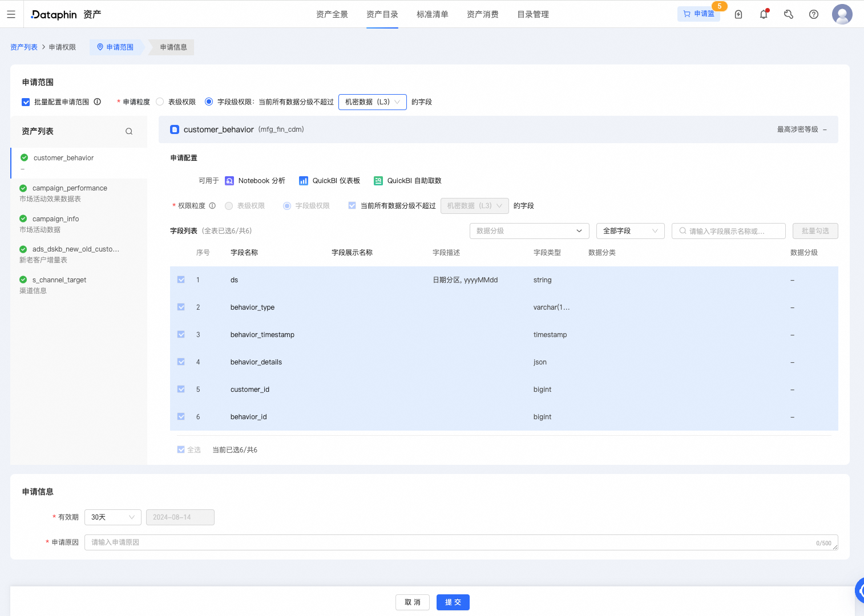Open the 数据分级 filter dropdown
The width and height of the screenshot is (864, 616).
(x=528, y=231)
